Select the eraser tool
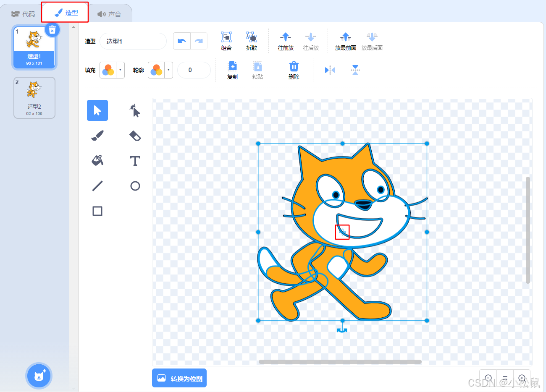This screenshot has height=392, width=546. point(135,136)
